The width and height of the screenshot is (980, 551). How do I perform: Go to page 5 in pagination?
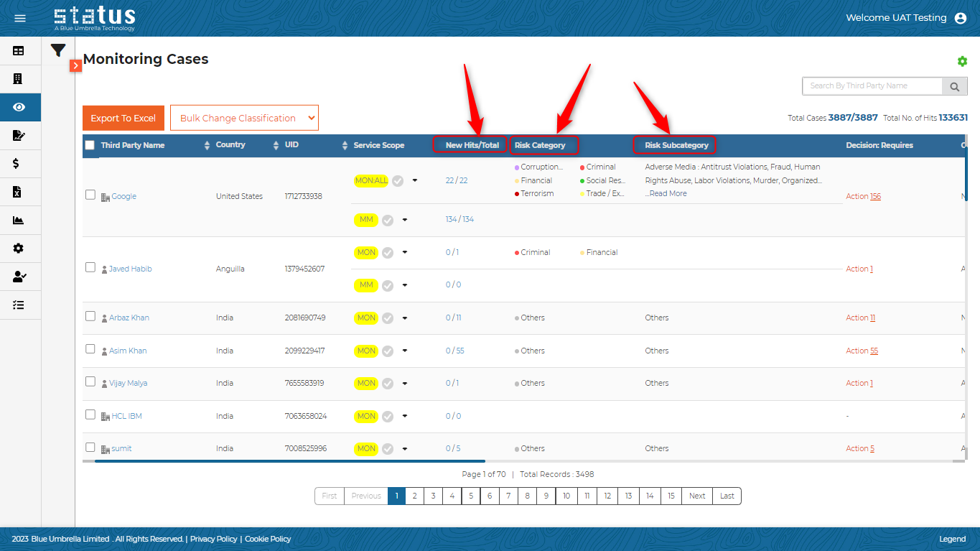(470, 496)
